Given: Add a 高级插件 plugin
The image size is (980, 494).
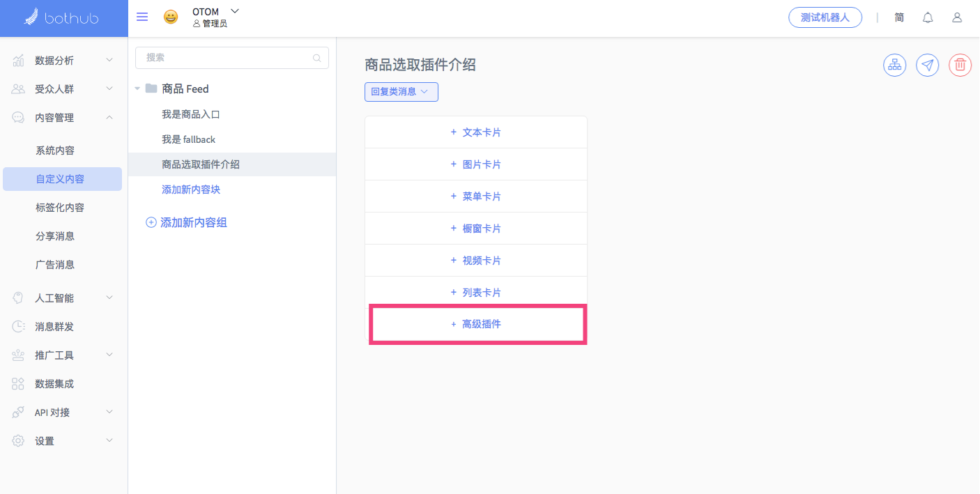Looking at the screenshot, I should [476, 324].
